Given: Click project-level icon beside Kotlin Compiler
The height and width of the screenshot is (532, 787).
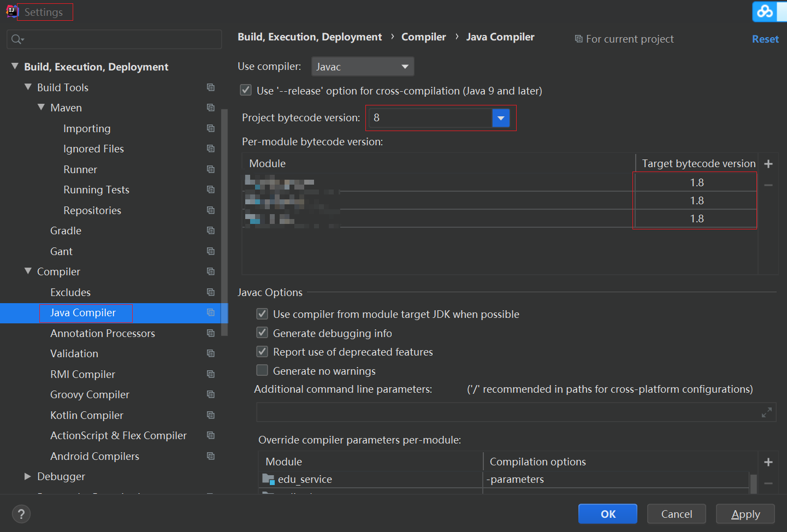Looking at the screenshot, I should click(211, 415).
